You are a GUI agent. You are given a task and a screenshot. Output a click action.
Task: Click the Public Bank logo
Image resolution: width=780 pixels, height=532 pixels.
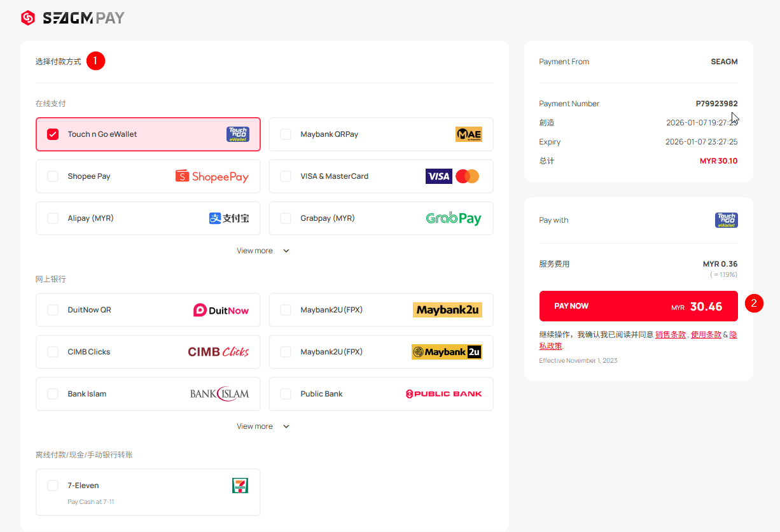(x=443, y=394)
